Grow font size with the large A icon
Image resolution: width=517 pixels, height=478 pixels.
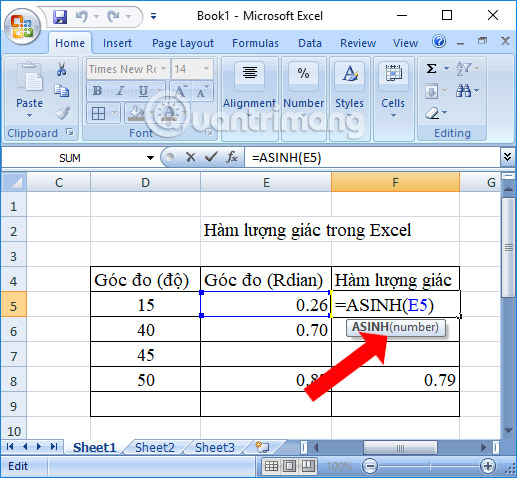pos(181,91)
